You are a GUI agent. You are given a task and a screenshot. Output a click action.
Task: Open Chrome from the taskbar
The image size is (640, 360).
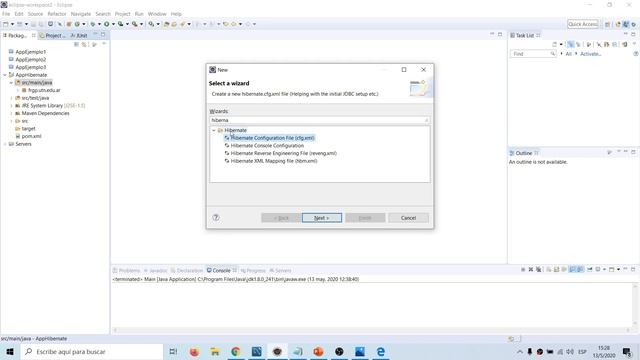click(236, 351)
